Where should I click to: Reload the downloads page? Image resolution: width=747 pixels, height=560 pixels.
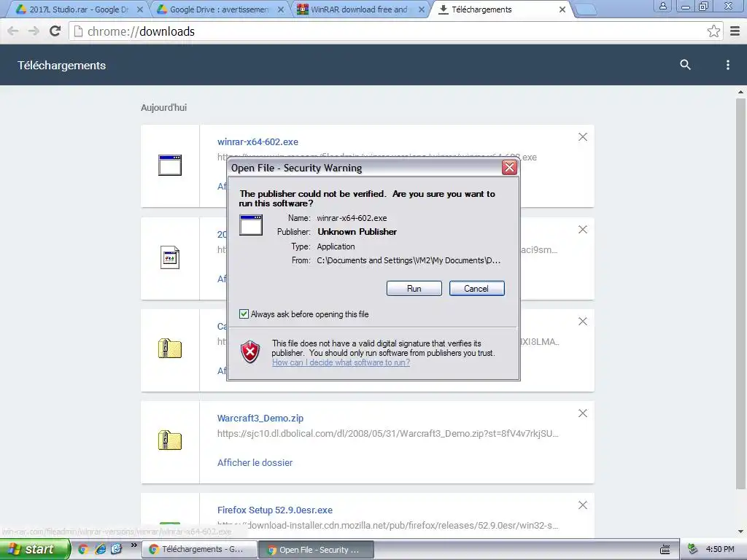tap(55, 31)
